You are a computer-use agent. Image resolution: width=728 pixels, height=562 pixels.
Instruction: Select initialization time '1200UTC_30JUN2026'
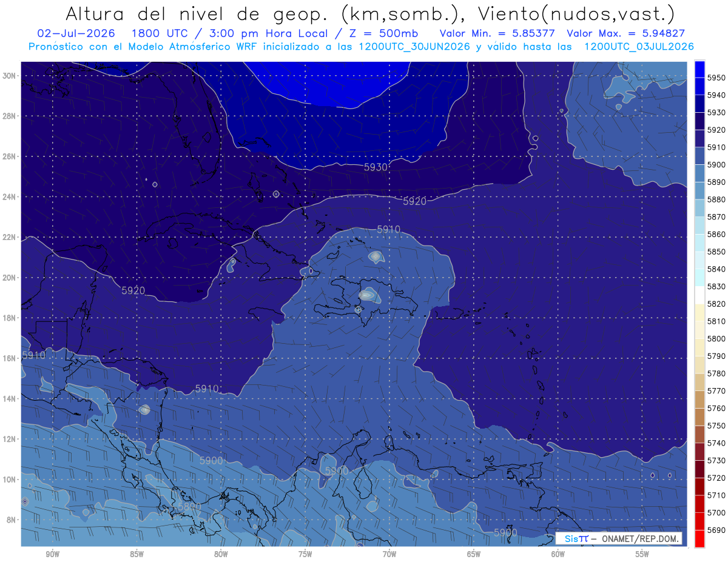pos(414,47)
